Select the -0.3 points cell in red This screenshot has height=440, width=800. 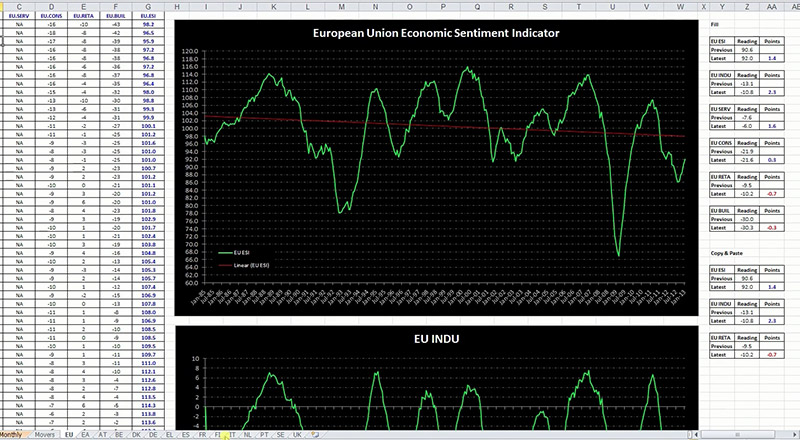(x=772, y=228)
